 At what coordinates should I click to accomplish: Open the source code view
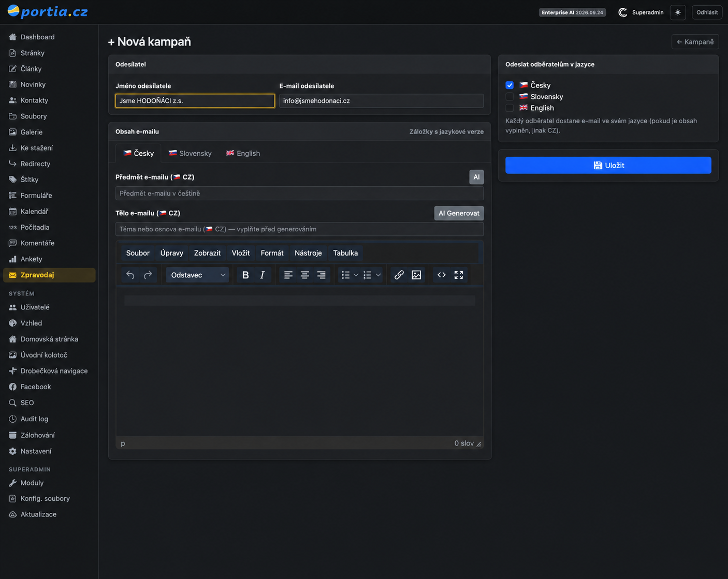pos(442,275)
